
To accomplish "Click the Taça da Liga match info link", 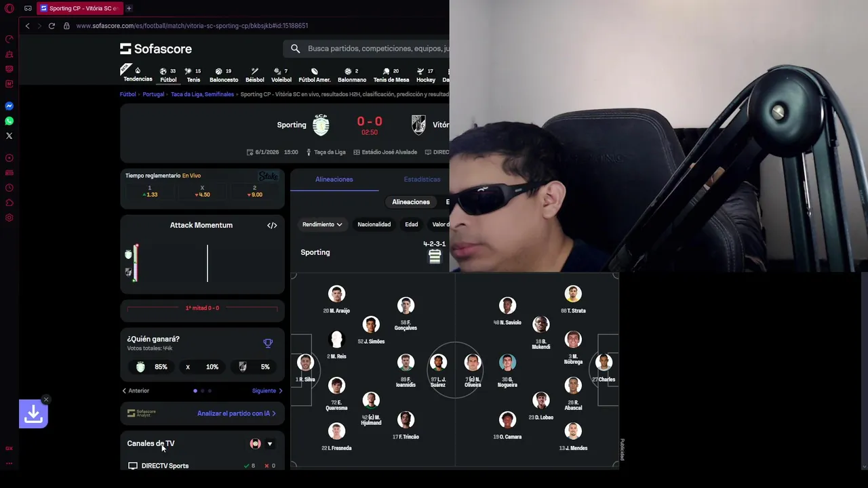I will point(326,152).
